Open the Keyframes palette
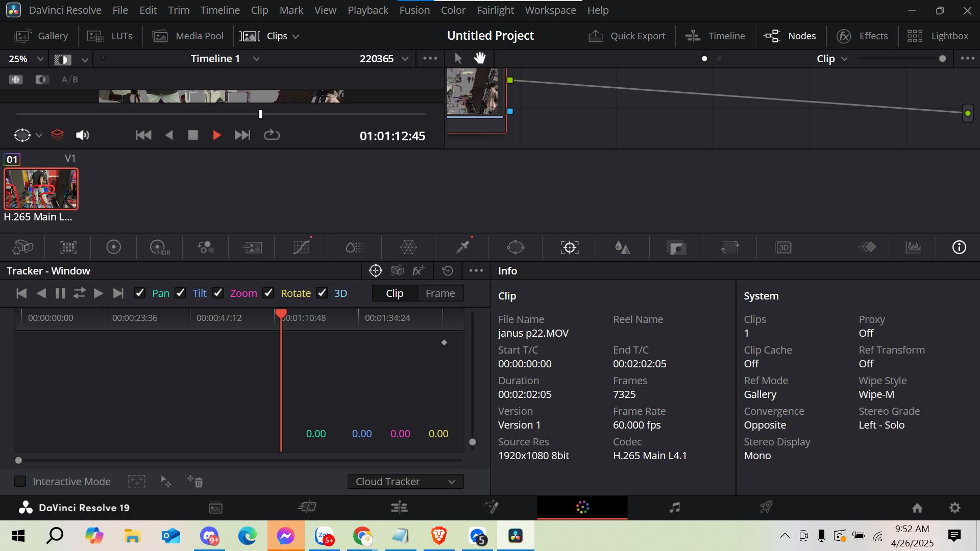 pyautogui.click(x=867, y=247)
